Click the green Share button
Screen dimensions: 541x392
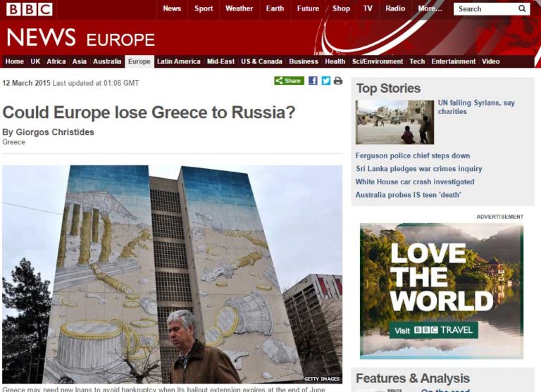click(289, 81)
